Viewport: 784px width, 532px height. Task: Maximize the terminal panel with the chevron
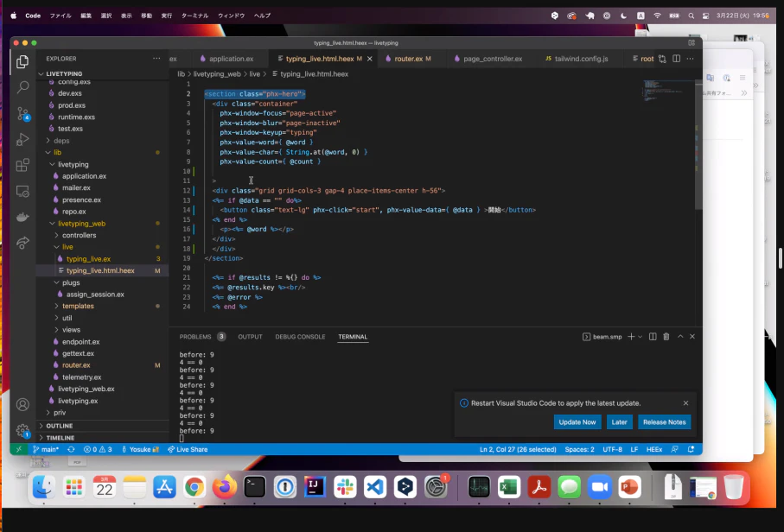[x=680, y=337]
